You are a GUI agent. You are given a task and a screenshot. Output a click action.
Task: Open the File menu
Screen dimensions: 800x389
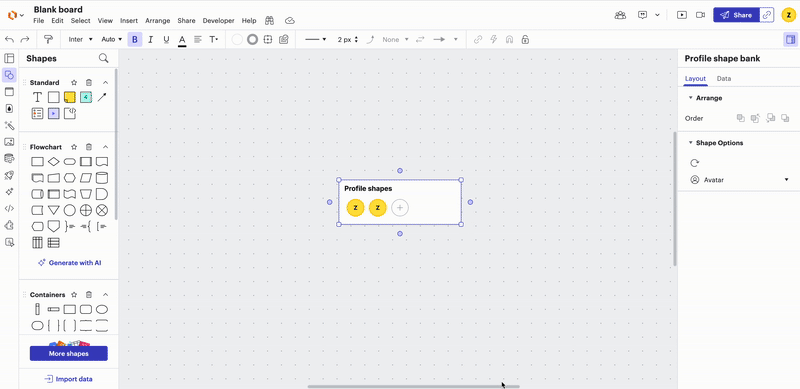coord(39,21)
